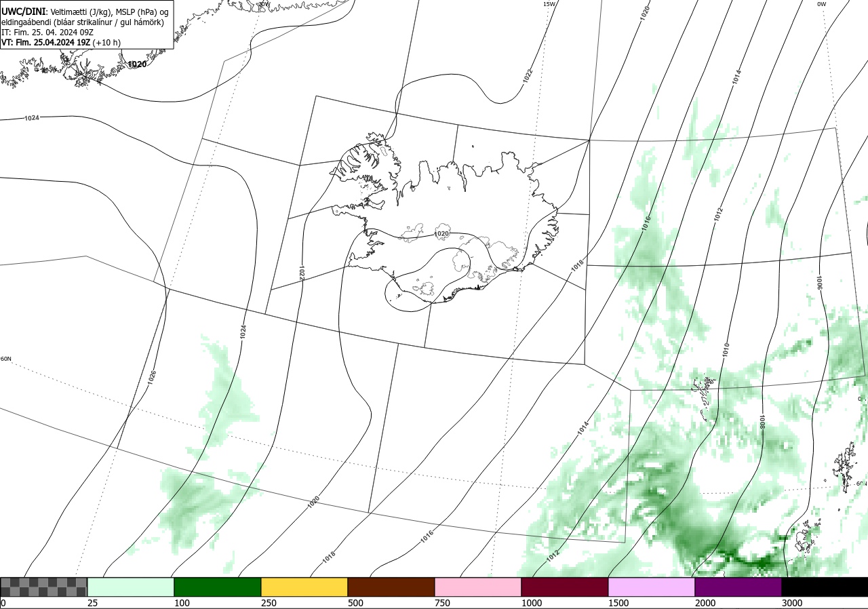868x609 pixels.
Task: Click the lavender 1500–2000 legend swatch
Action: [x=652, y=587]
